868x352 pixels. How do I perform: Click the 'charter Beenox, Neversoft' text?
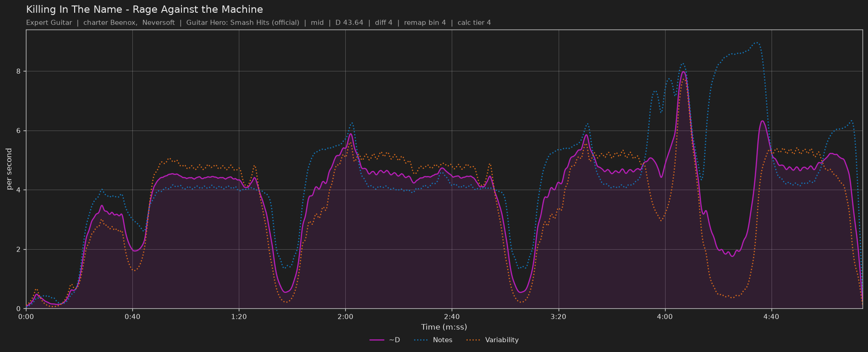click(x=129, y=23)
